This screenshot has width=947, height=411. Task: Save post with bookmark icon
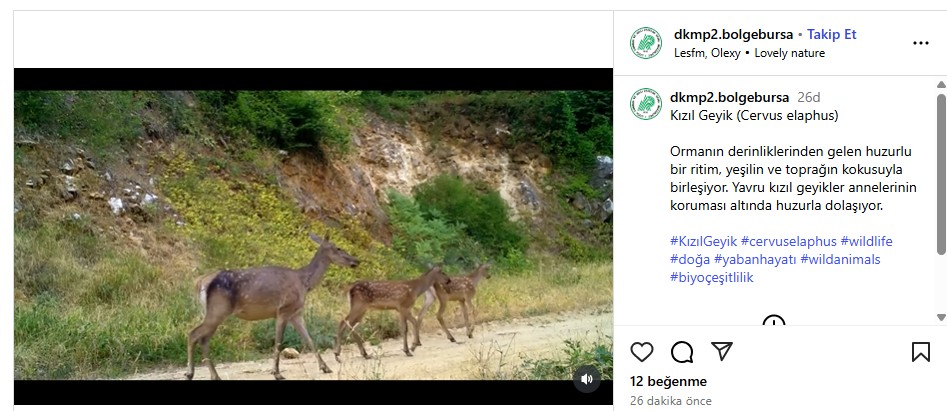pos(921,352)
